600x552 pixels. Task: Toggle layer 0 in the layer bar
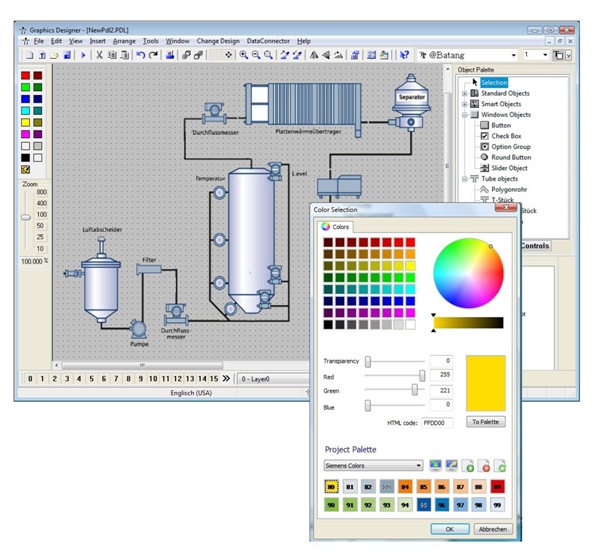pyautogui.click(x=30, y=379)
